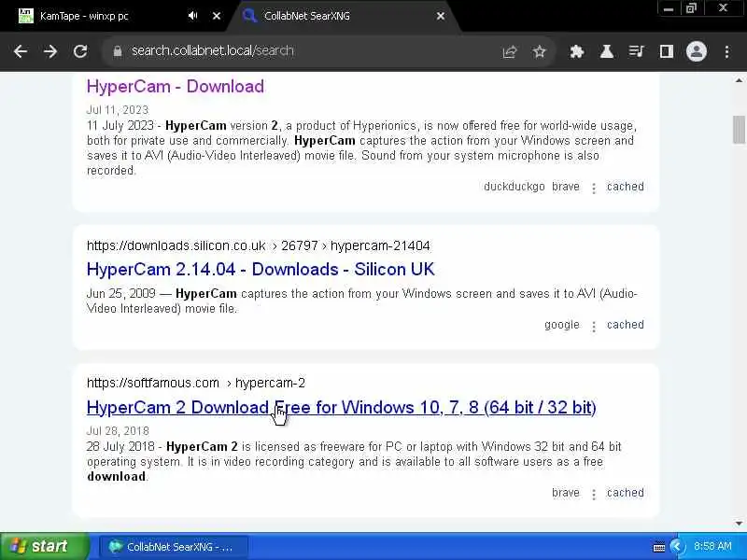Minimize the browser window
The height and width of the screenshot is (560, 747).
pos(669,8)
